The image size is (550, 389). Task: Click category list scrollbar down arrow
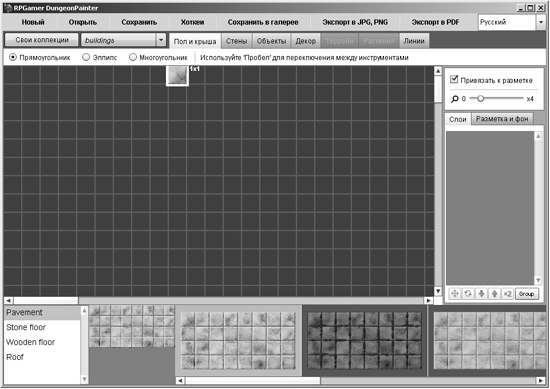click(84, 379)
